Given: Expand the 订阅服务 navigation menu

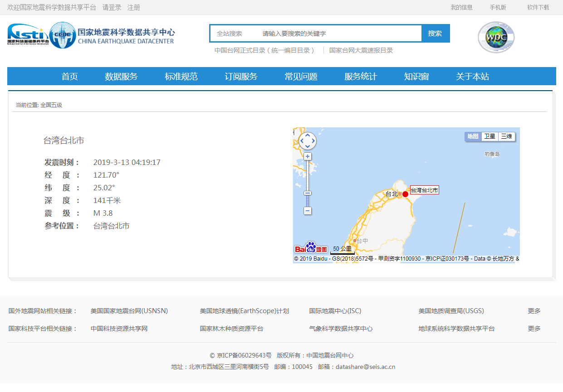Looking at the screenshot, I should tap(240, 76).
